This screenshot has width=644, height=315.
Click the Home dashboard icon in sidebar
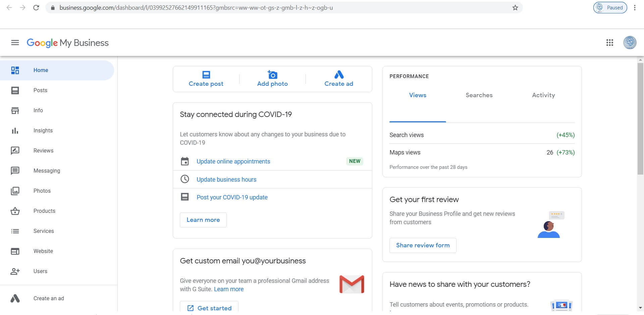pyautogui.click(x=15, y=70)
